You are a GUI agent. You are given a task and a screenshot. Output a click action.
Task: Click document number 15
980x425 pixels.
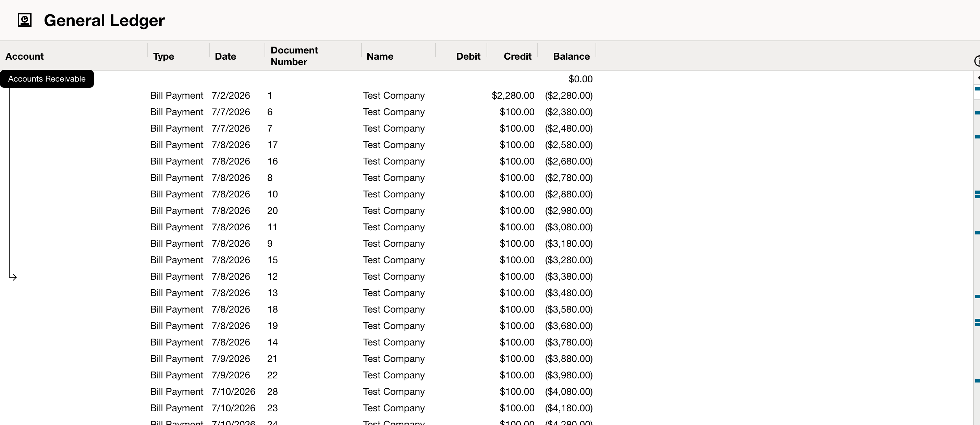click(272, 260)
